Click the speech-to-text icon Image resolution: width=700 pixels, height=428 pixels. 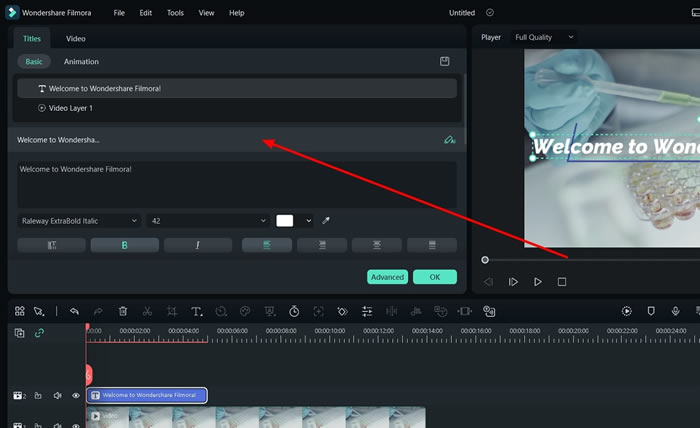point(441,311)
